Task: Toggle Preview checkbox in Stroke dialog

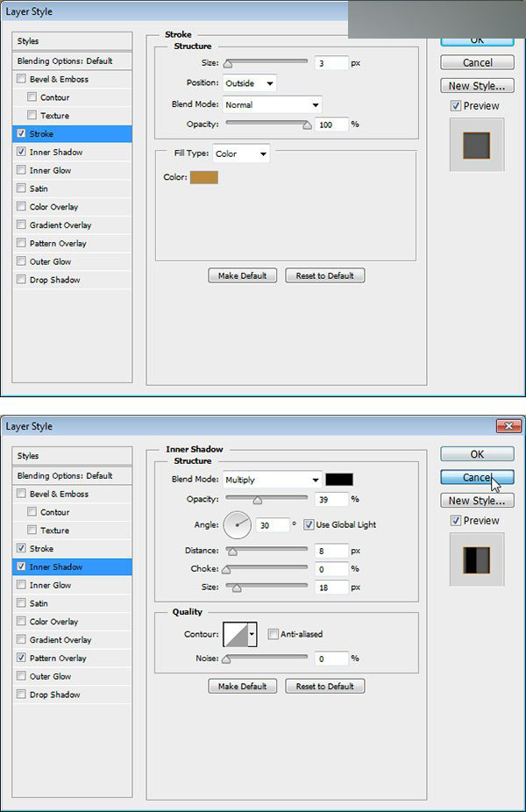Action: (x=456, y=105)
